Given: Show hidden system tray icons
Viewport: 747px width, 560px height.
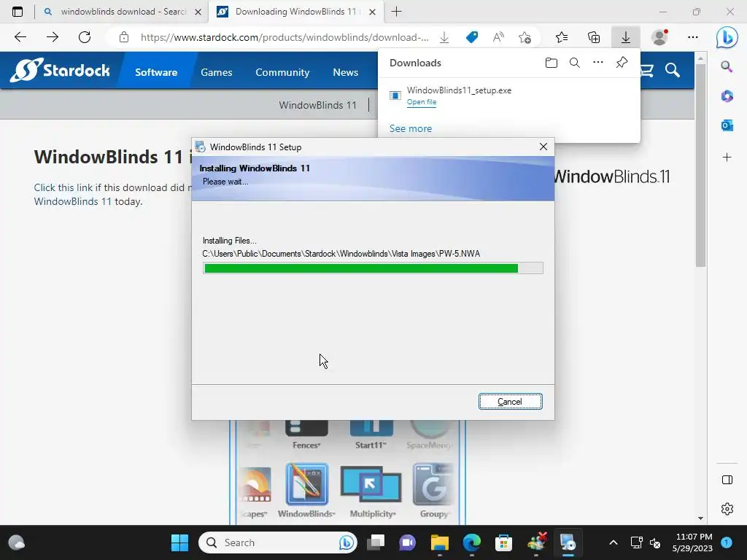Looking at the screenshot, I should [x=613, y=542].
